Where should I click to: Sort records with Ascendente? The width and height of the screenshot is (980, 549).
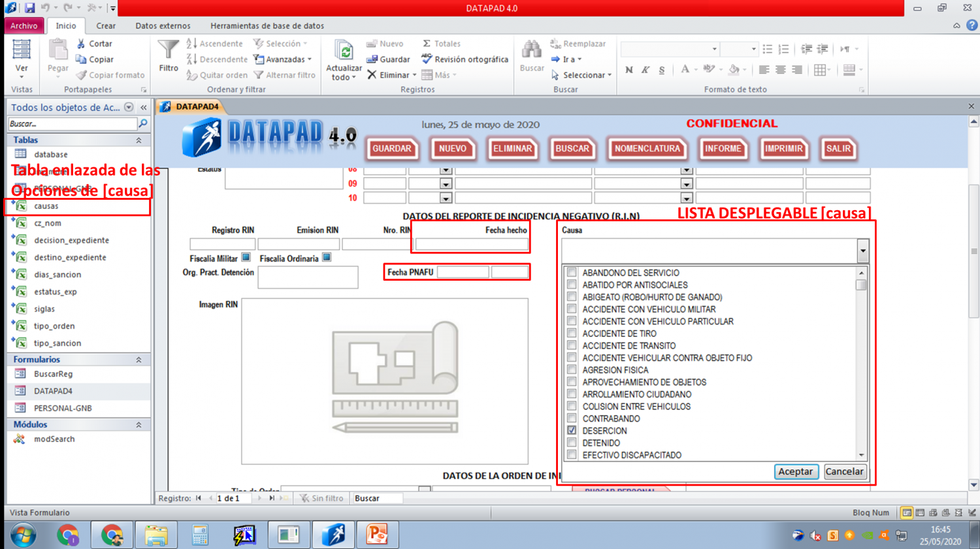(214, 44)
